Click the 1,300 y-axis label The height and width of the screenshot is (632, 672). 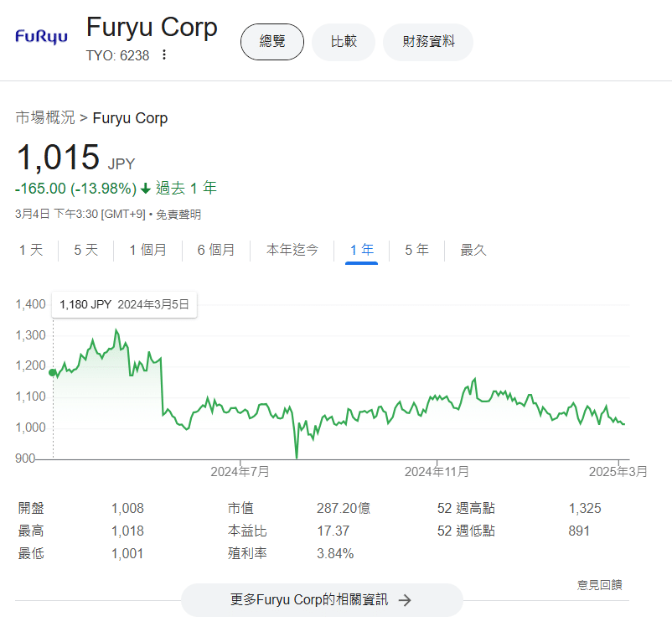(x=30, y=335)
